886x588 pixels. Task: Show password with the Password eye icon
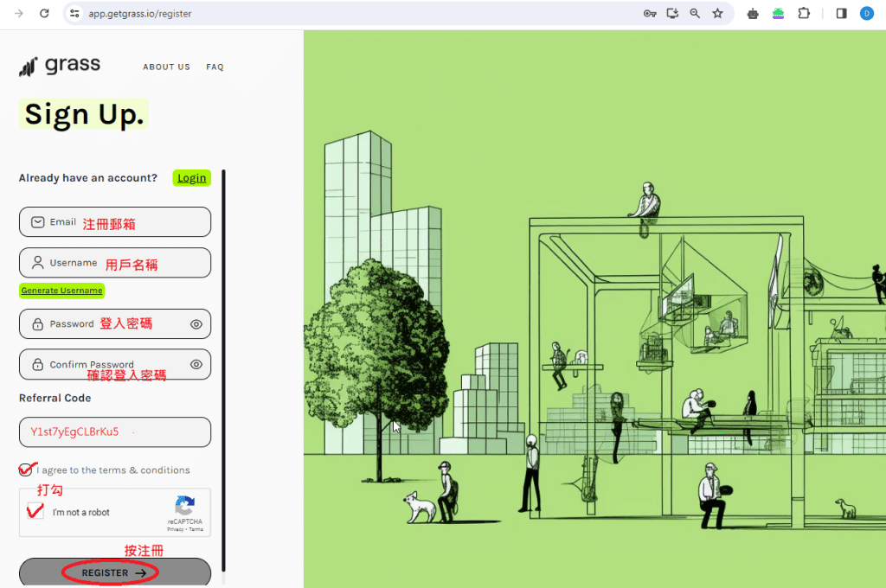click(x=196, y=324)
